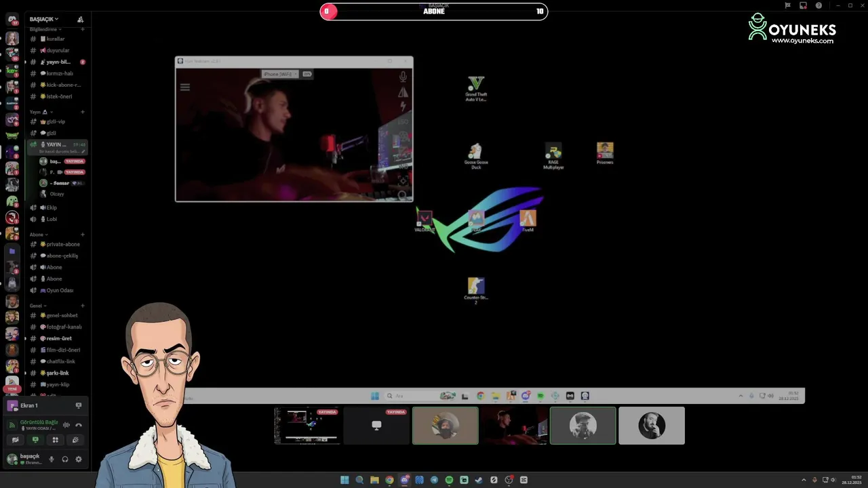This screenshot has width=868, height=488.
Task: Collapse the Bilgilendirme category
Action: pyautogui.click(x=45, y=29)
